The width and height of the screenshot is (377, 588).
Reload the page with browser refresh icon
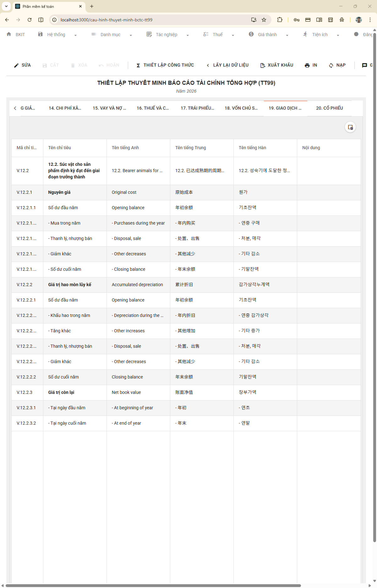point(30,20)
